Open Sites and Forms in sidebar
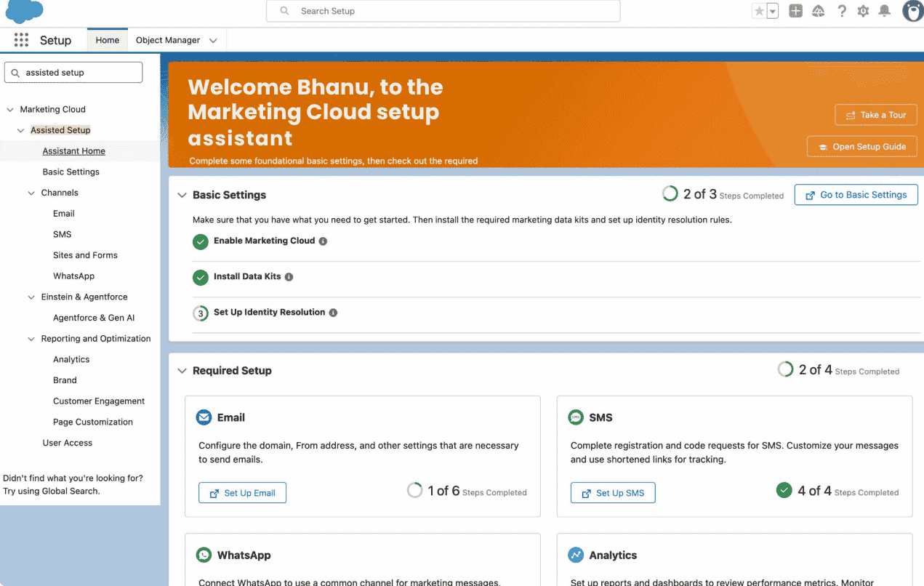924x586 pixels. coord(85,255)
